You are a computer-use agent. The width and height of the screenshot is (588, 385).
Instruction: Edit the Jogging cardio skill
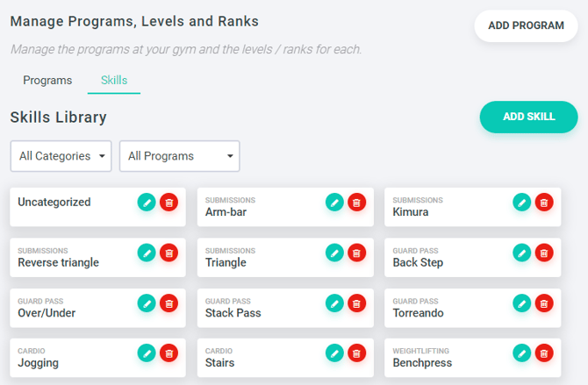click(x=147, y=353)
